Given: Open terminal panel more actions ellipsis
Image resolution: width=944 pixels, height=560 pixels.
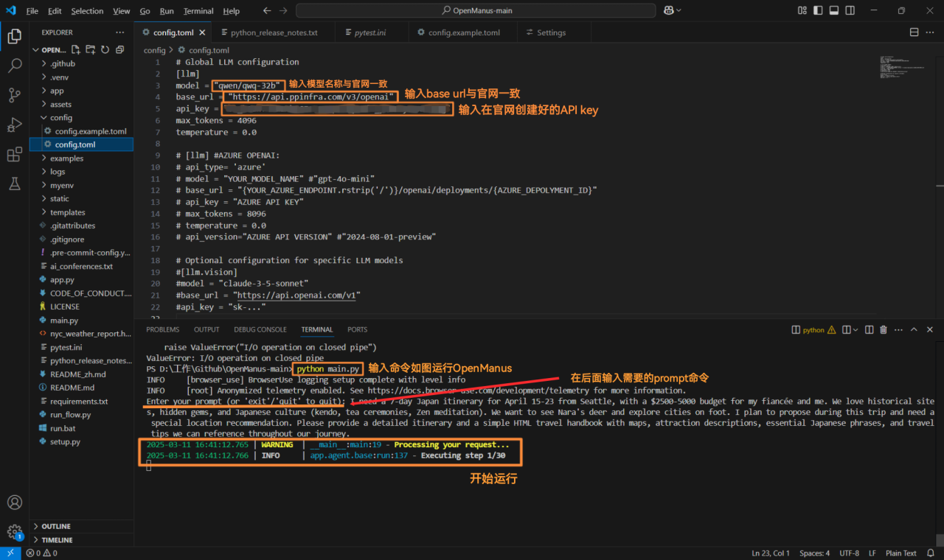Looking at the screenshot, I should (x=898, y=329).
